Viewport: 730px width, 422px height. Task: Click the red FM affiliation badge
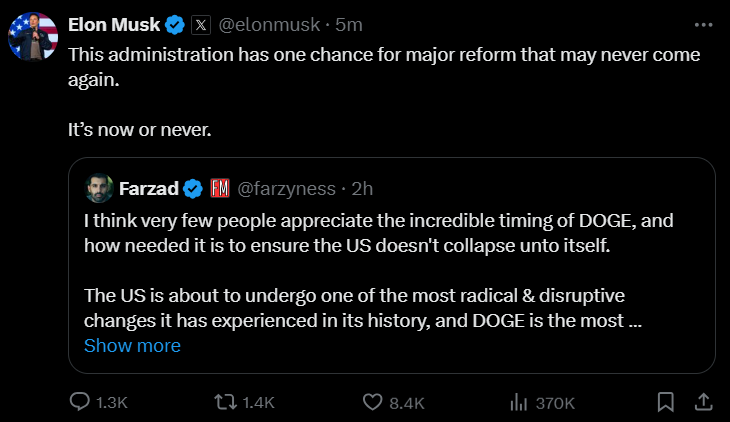(221, 188)
